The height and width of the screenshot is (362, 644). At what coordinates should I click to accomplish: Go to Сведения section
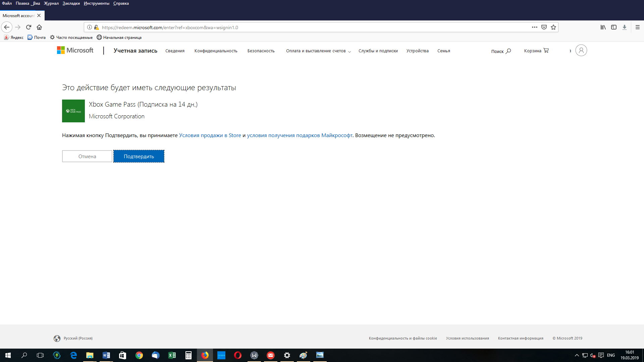(175, 51)
